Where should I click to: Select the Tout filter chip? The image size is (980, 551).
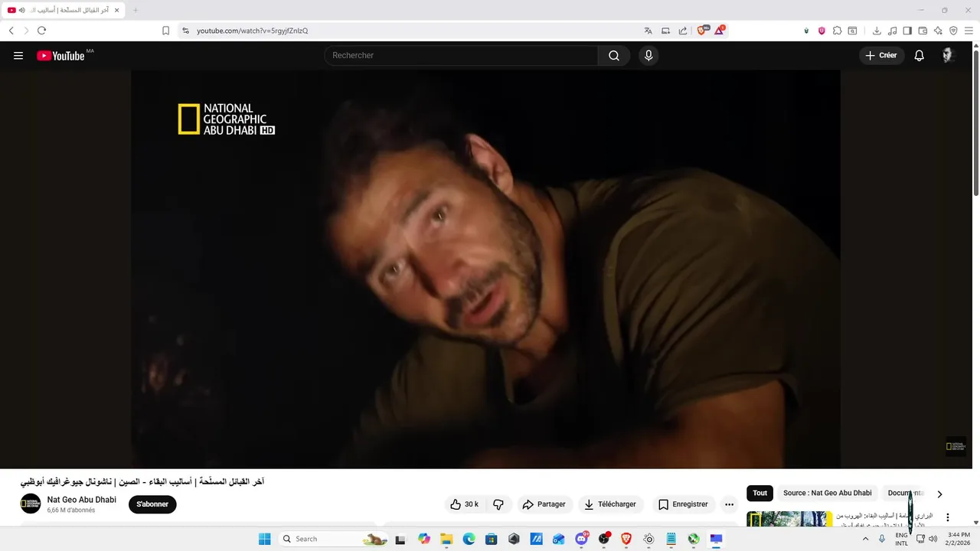click(759, 494)
